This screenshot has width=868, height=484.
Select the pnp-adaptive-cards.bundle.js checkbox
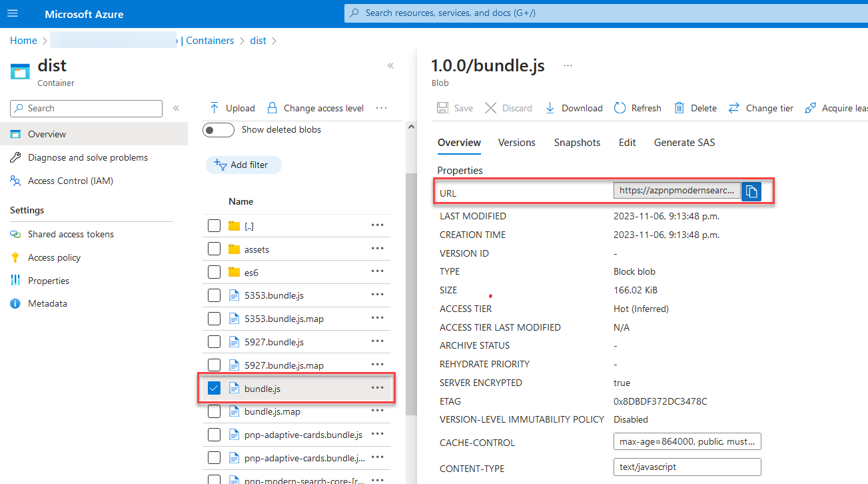[x=214, y=435]
